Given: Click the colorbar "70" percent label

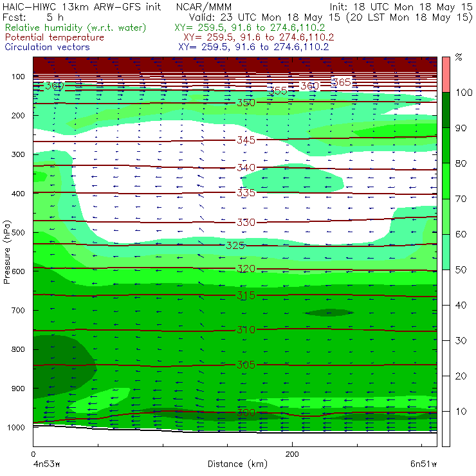Looking at the screenshot, I should click(461, 199).
